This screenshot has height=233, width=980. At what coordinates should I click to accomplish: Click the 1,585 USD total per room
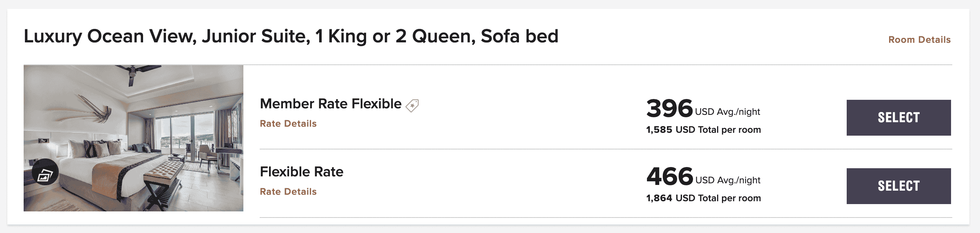pyautogui.click(x=703, y=130)
